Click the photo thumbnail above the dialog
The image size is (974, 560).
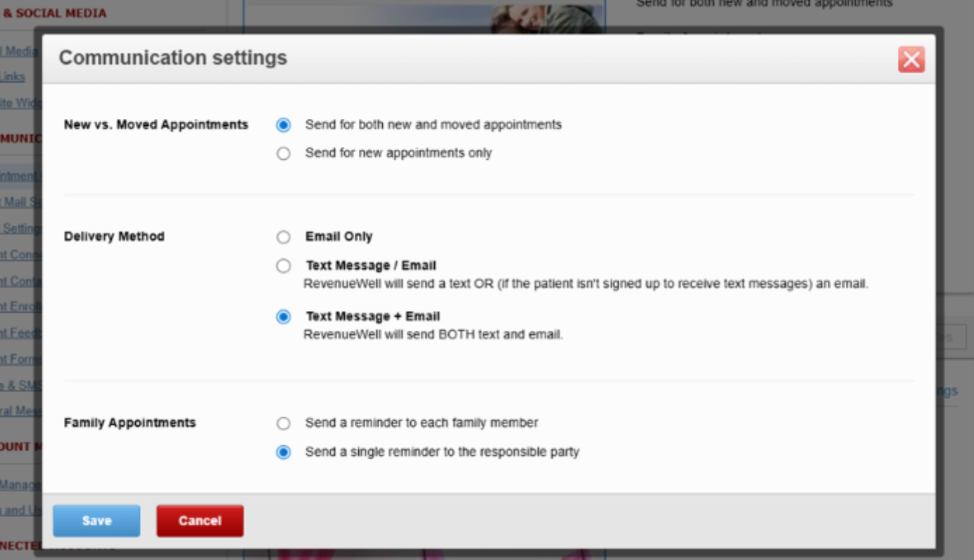(546, 17)
